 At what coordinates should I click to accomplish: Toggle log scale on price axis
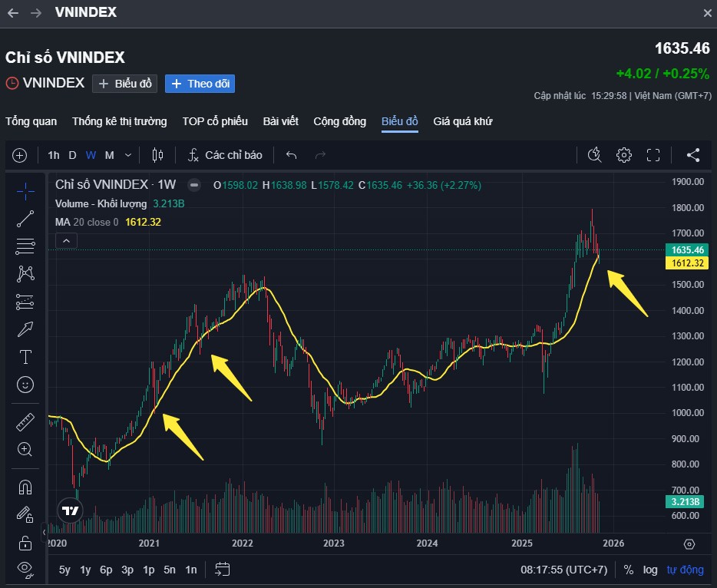650,570
